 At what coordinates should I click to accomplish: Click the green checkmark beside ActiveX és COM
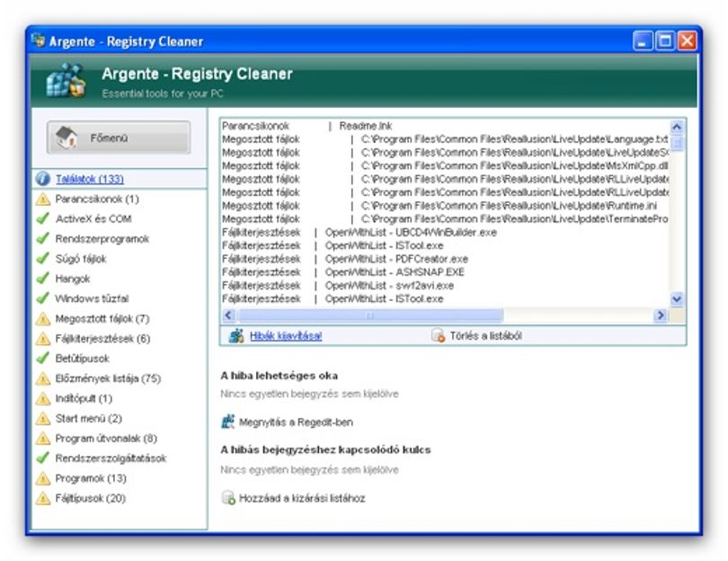tap(43, 218)
